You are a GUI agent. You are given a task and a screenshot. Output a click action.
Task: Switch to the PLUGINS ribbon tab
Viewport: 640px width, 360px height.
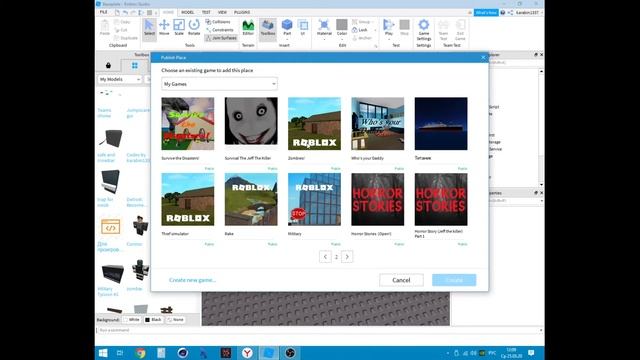[x=242, y=12]
